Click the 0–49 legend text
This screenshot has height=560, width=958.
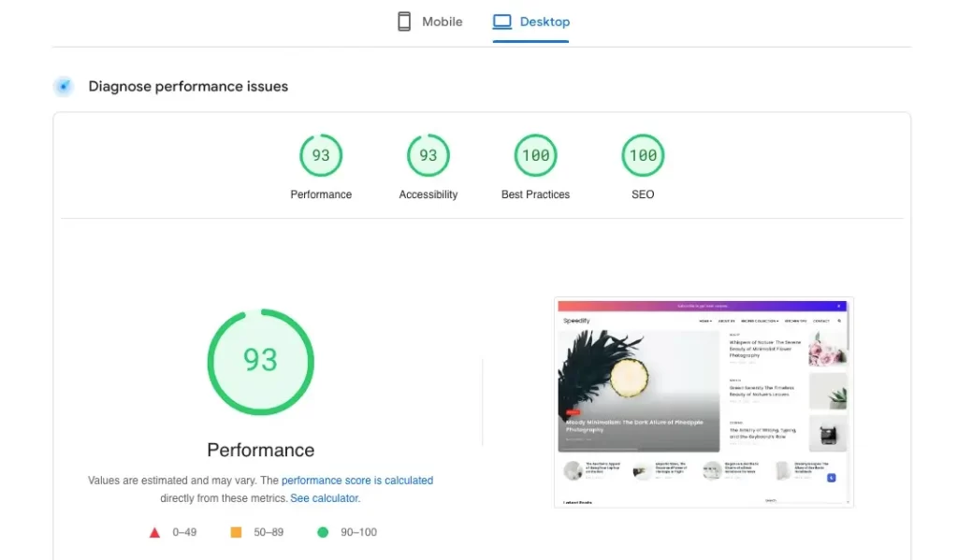point(184,533)
